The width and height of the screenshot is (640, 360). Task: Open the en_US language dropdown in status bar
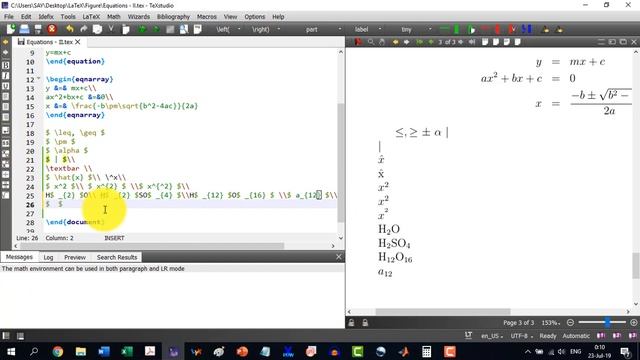pos(492,336)
